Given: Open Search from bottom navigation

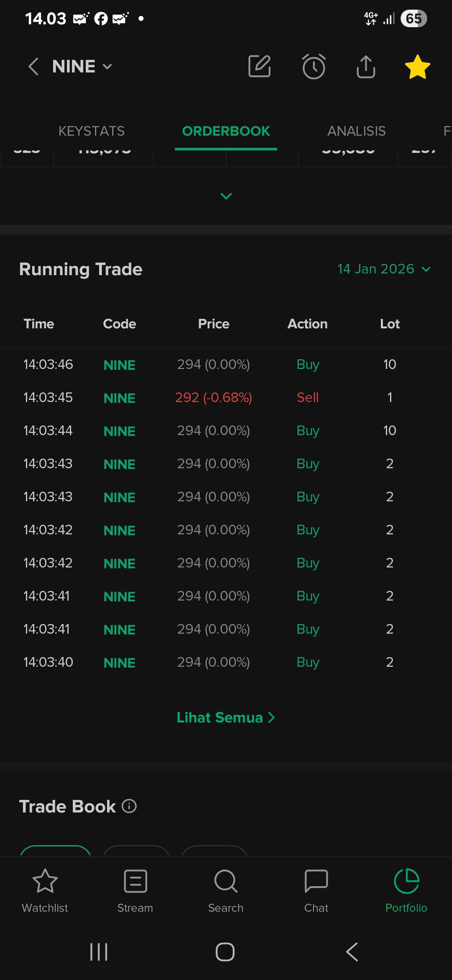Looking at the screenshot, I should click(x=226, y=890).
